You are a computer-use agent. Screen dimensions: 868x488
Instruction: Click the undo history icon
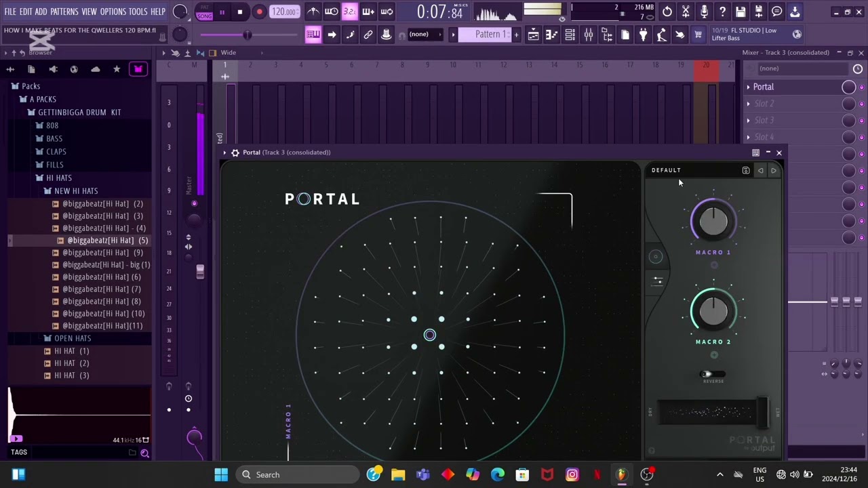[x=667, y=12]
